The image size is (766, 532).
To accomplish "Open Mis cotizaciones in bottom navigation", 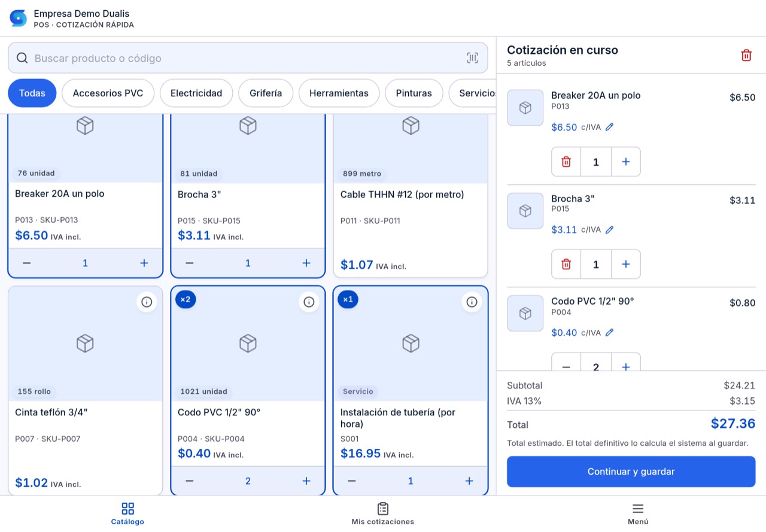I will pyautogui.click(x=383, y=514).
